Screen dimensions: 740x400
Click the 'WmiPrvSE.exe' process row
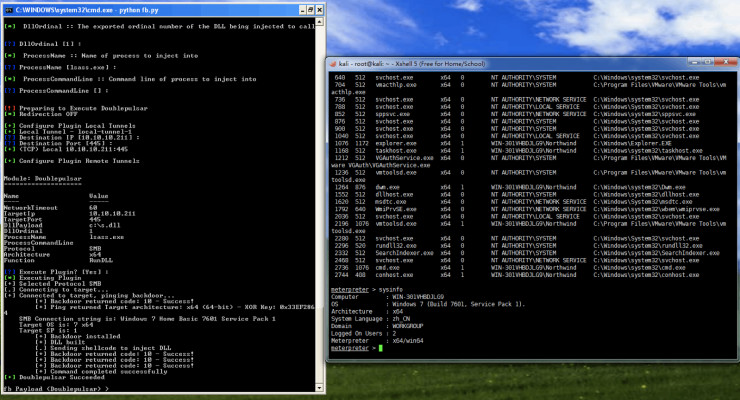[527, 209]
